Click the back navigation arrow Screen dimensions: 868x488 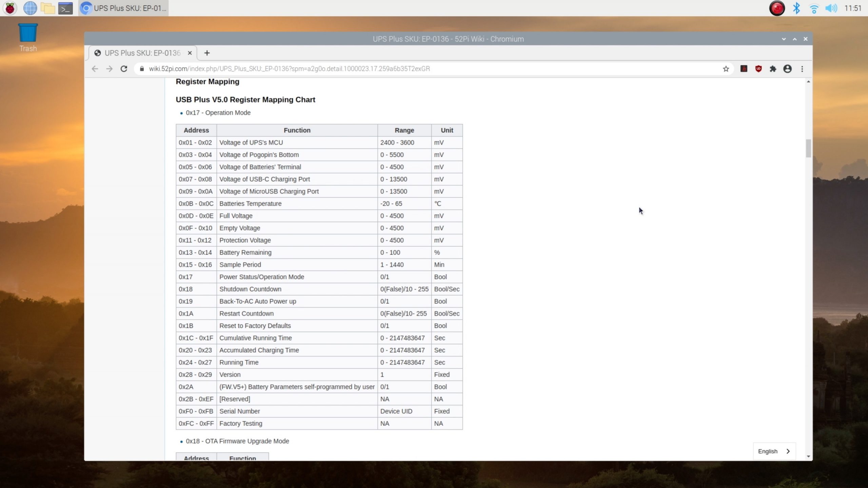click(x=95, y=69)
